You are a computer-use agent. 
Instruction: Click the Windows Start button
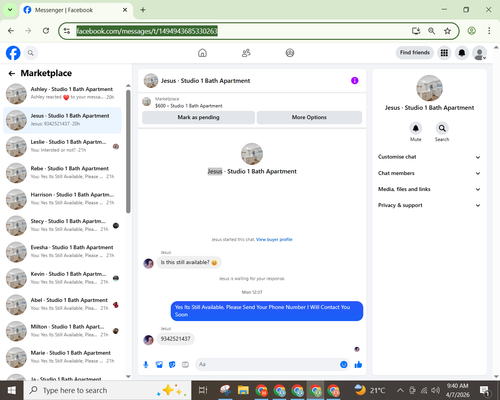pos(12,390)
